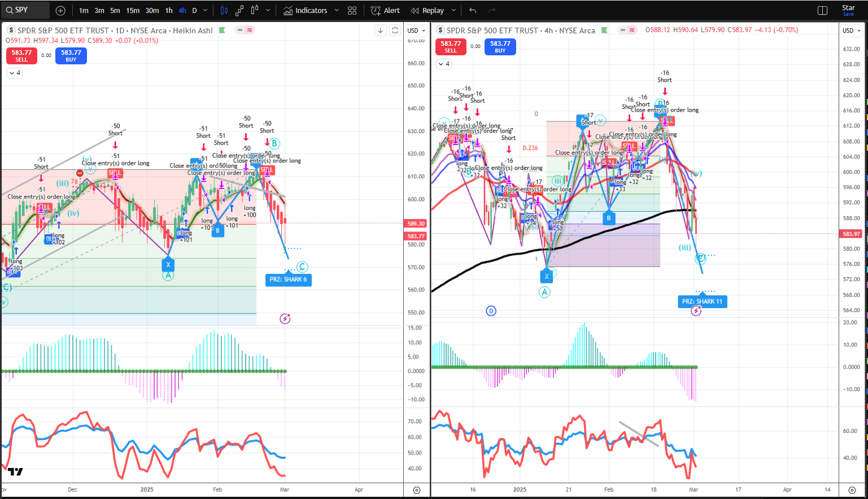Expand the collapsed indicators legend on 4h chart
This screenshot has height=499, width=868.
444,64
